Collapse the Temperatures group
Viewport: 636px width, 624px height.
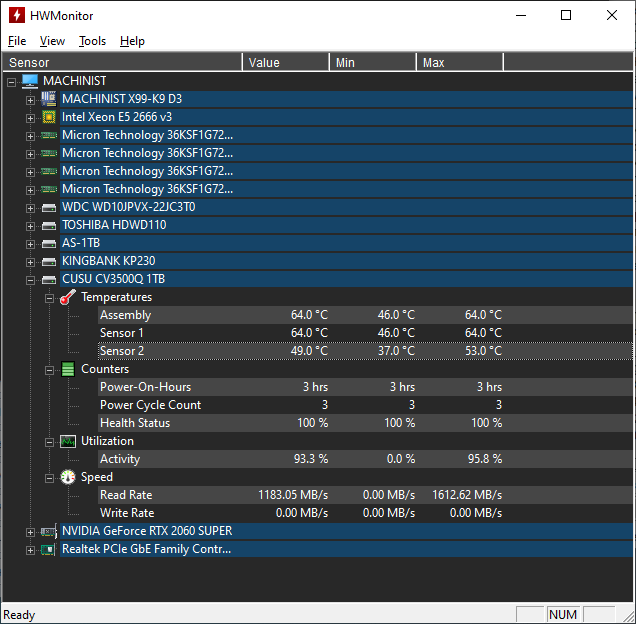(49, 299)
